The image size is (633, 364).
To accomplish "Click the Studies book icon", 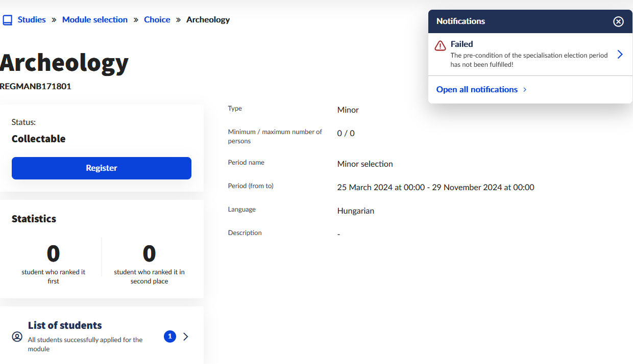I will [x=7, y=20].
